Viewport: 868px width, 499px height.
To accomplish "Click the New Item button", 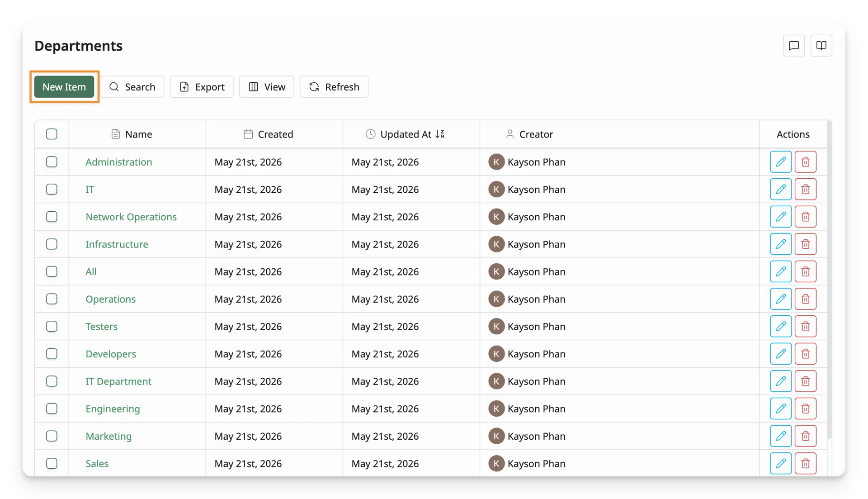I will [x=64, y=87].
